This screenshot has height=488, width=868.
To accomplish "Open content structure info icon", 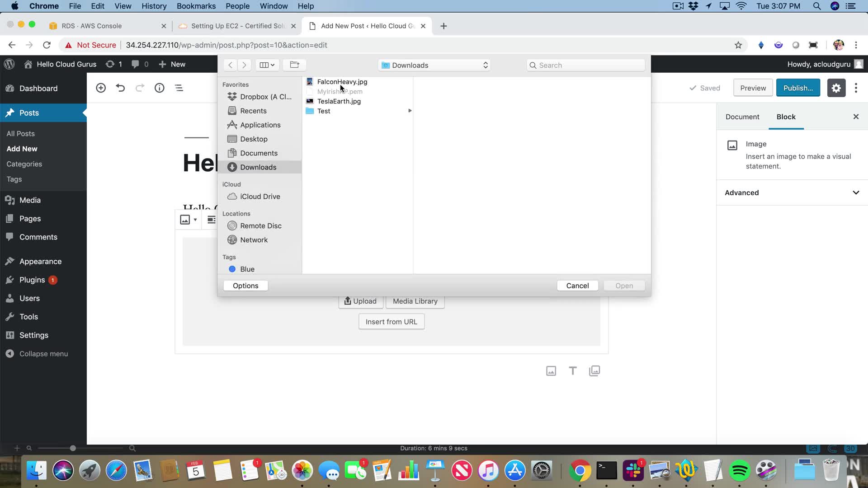I will click(159, 88).
